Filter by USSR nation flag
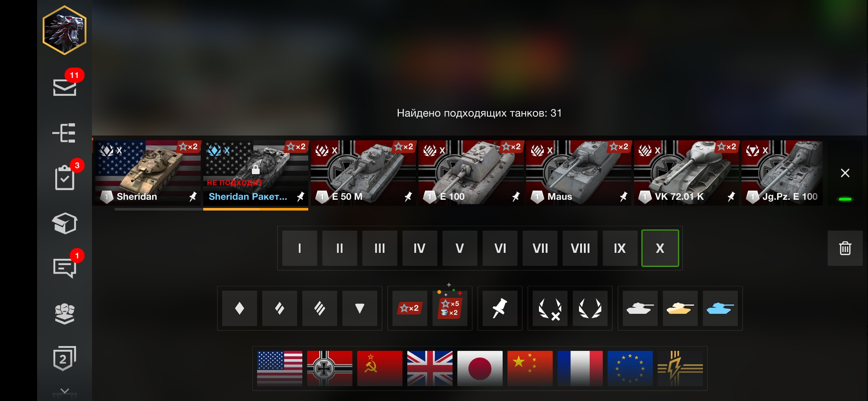 379,368
